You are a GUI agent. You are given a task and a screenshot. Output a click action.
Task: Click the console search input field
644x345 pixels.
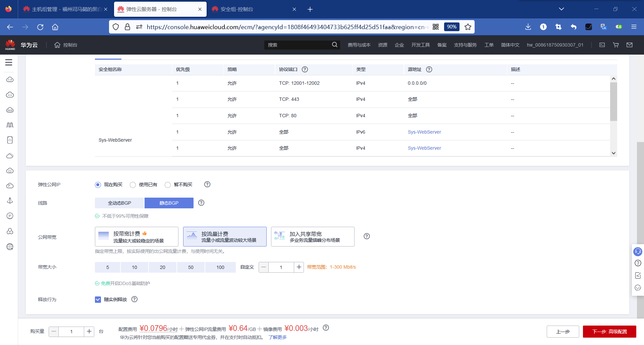(x=299, y=45)
